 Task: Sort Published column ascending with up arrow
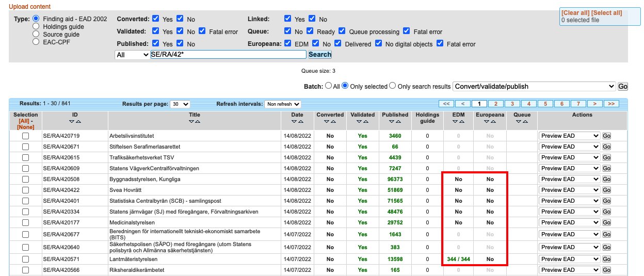click(x=398, y=122)
